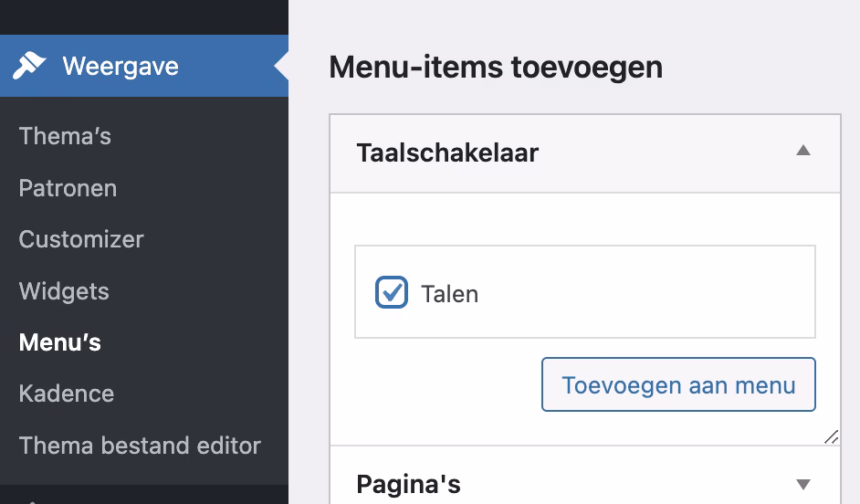Click the Talen checkbox label text
The width and height of the screenshot is (860, 504).
449,294
